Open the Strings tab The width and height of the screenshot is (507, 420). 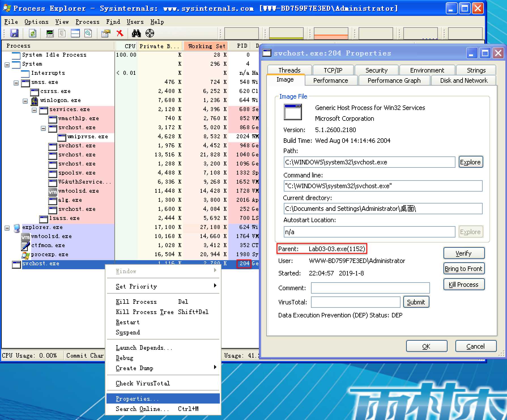pos(476,70)
